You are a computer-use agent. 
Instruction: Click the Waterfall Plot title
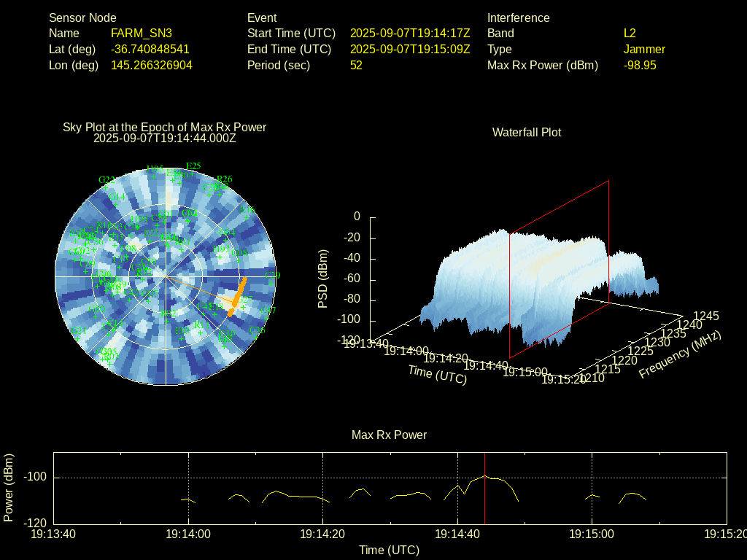click(x=527, y=132)
